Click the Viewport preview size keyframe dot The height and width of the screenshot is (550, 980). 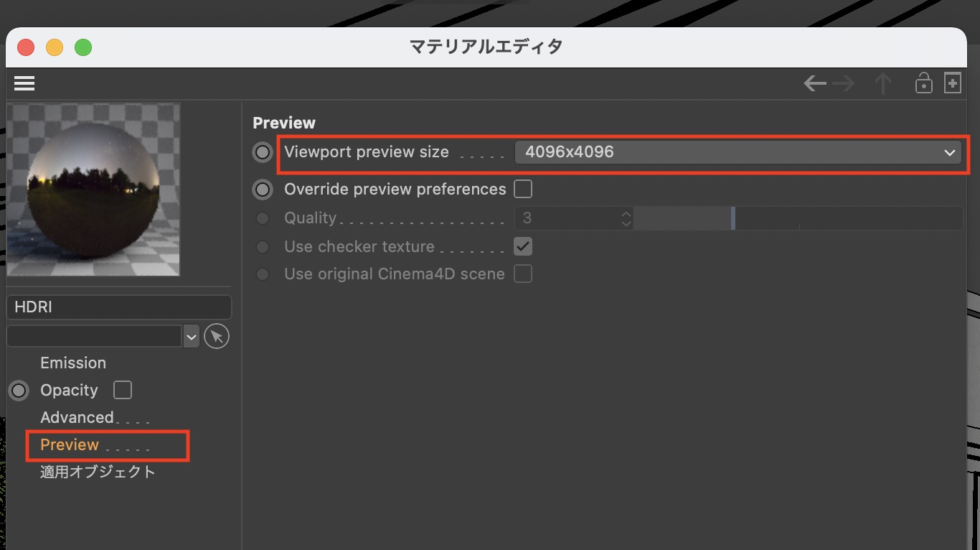click(263, 152)
